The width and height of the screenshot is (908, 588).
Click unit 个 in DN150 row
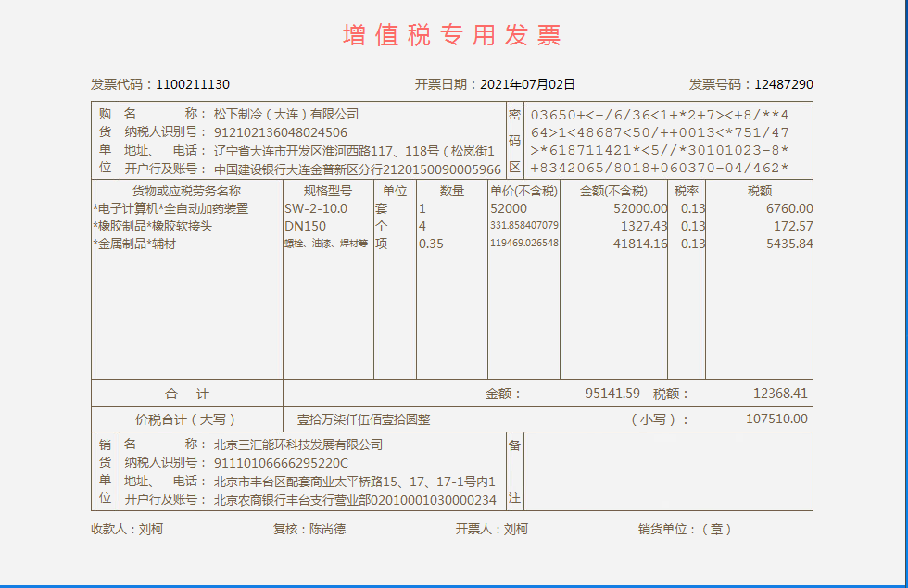(x=381, y=226)
